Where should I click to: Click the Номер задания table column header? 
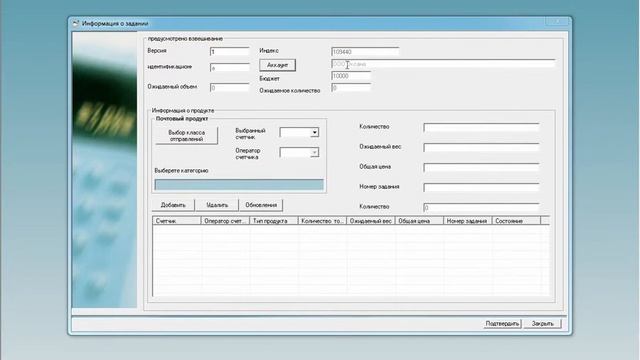468,221
